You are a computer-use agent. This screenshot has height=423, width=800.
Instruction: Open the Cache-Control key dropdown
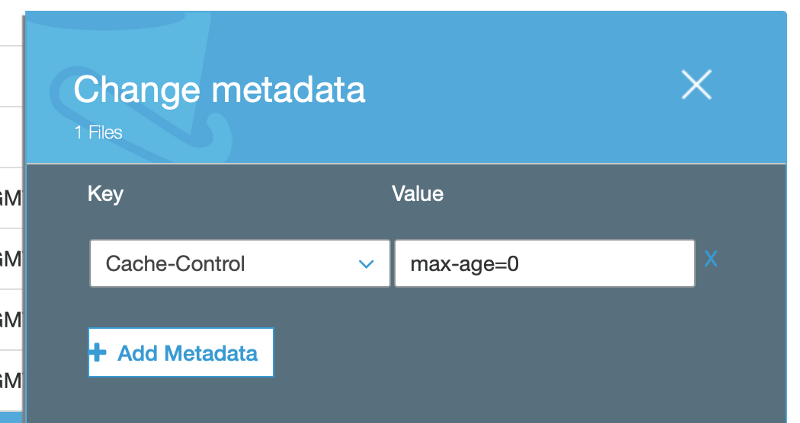[240, 264]
